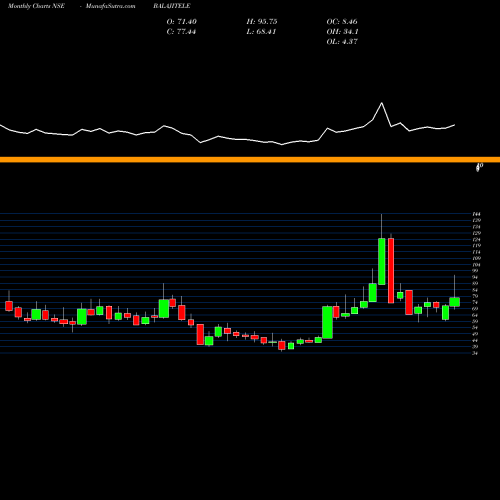Image resolution: width=500 pixels, height=500 pixels.
Task: Select the close value "C: 77.44"
Action: click(x=181, y=32)
